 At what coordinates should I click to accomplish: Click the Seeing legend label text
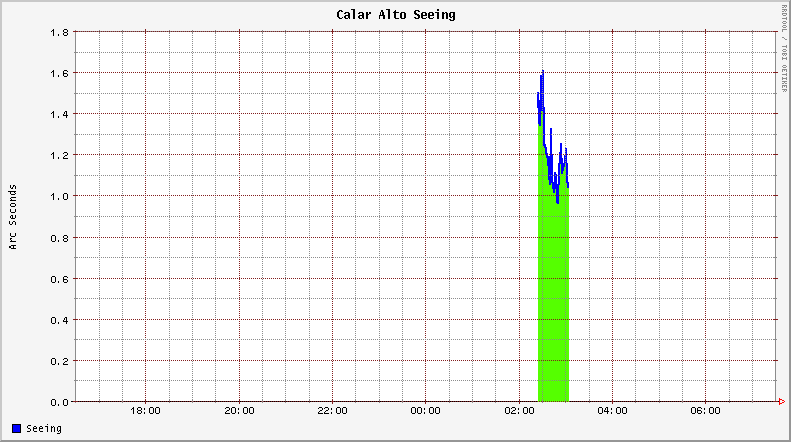pyautogui.click(x=43, y=429)
